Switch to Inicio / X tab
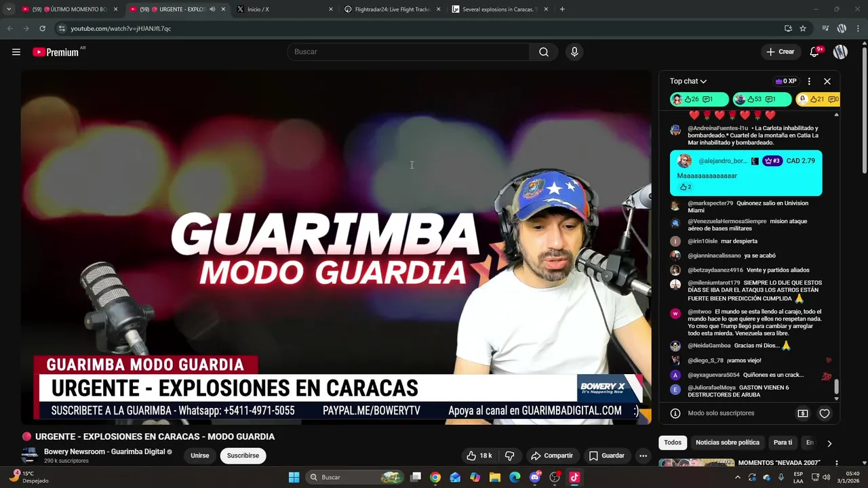The image size is (868, 488). pos(283,9)
